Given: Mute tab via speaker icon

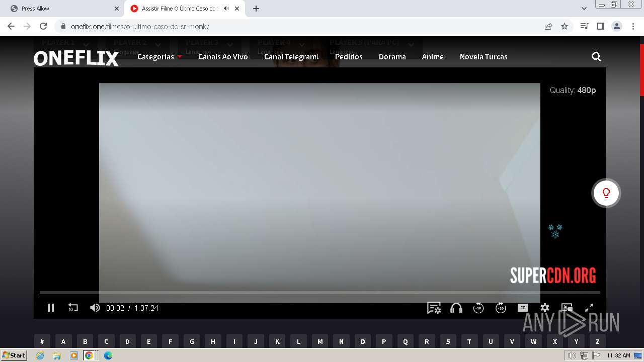Looking at the screenshot, I should point(226,9).
